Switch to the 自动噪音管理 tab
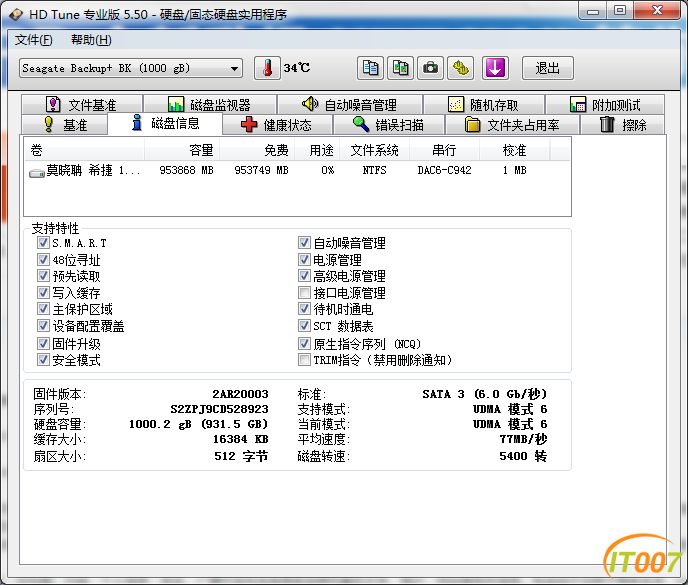688x585 pixels. pos(350,104)
